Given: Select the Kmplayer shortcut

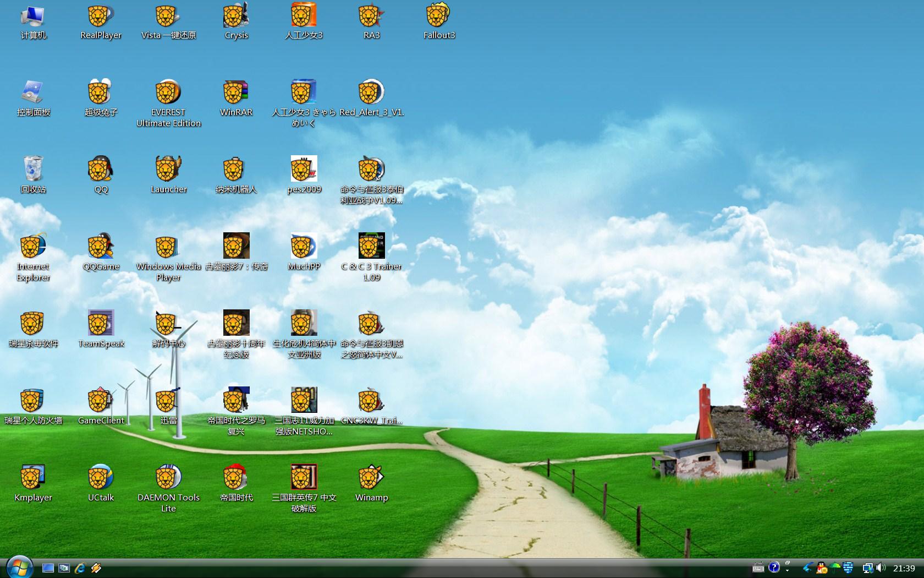Looking at the screenshot, I should (34, 484).
